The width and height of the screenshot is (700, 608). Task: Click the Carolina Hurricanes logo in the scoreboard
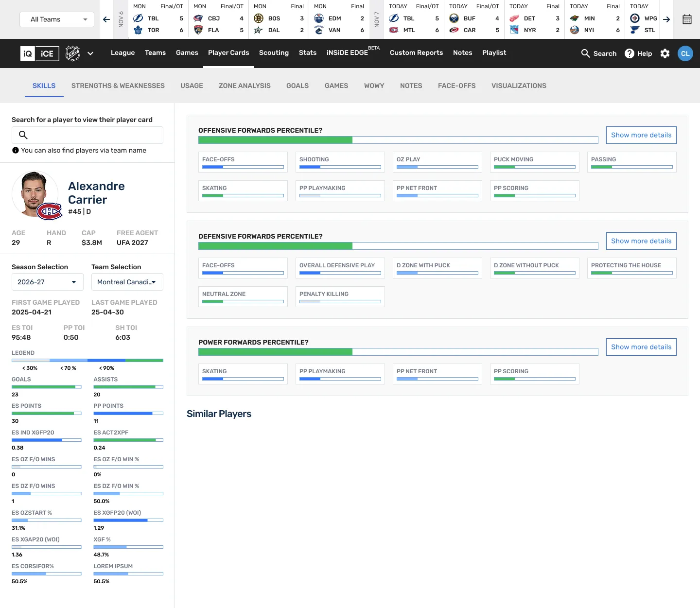click(x=454, y=30)
